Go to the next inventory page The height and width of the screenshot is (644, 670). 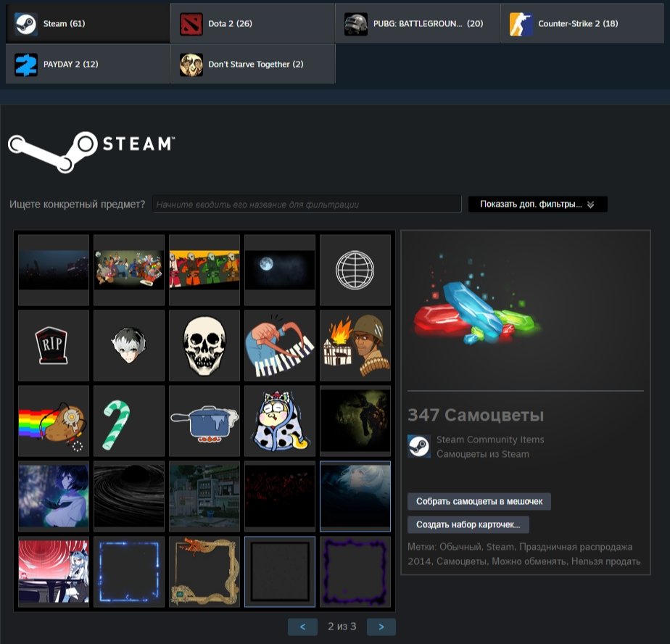tap(382, 627)
